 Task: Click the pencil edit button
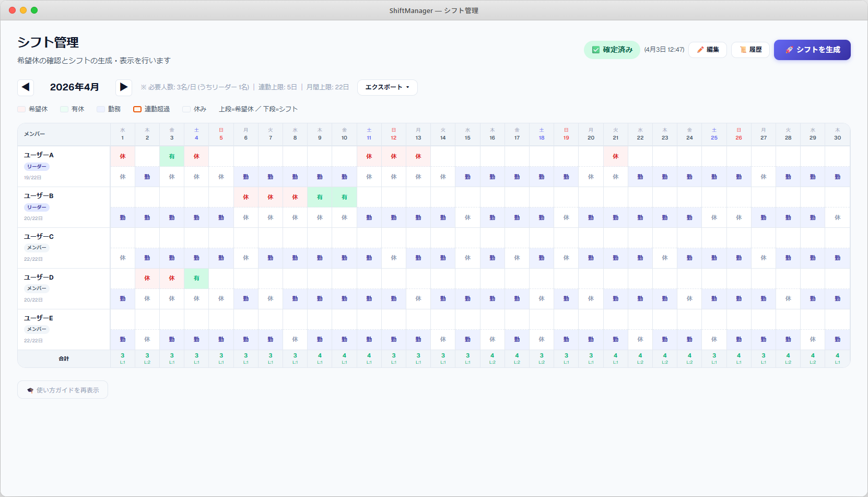tap(708, 50)
